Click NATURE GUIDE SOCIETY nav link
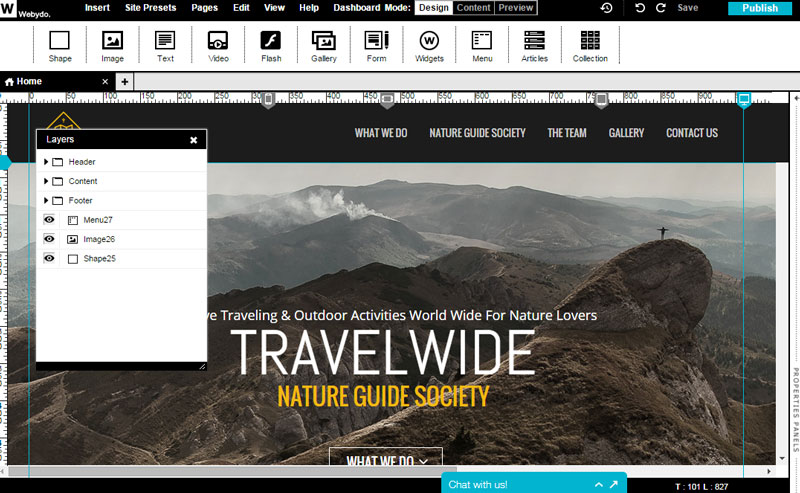Screen dimensions: 800x493 [x=478, y=133]
